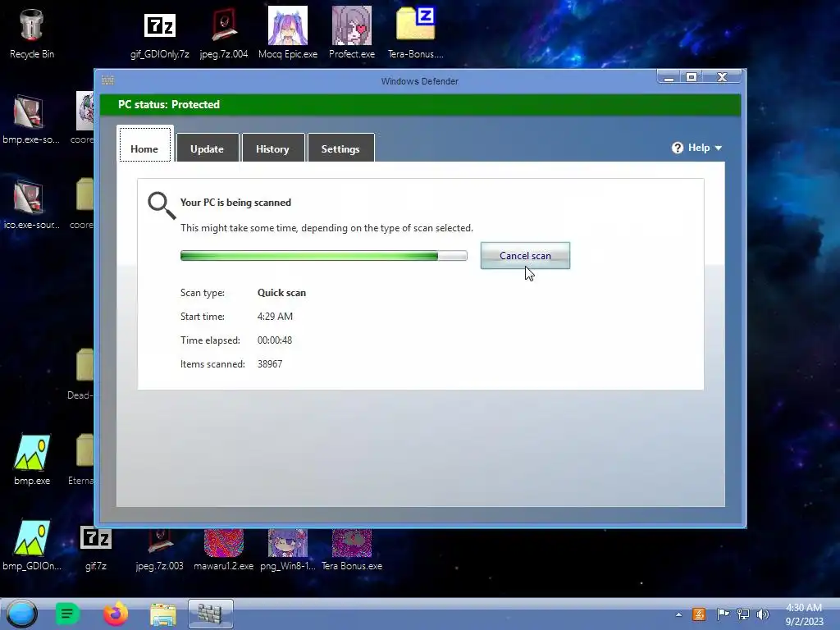840x630 pixels.
Task: Select Tera Bonus.exe desktop icon
Action: (351, 549)
